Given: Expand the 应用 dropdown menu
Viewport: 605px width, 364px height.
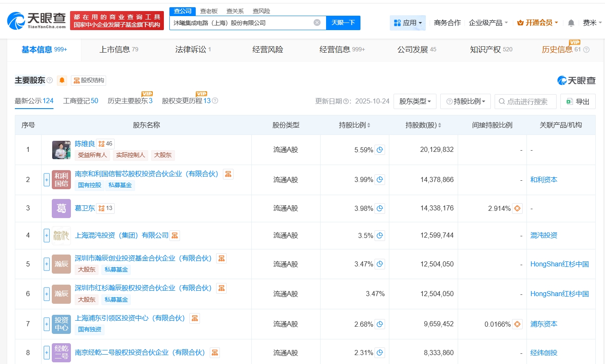Looking at the screenshot, I should [x=408, y=23].
